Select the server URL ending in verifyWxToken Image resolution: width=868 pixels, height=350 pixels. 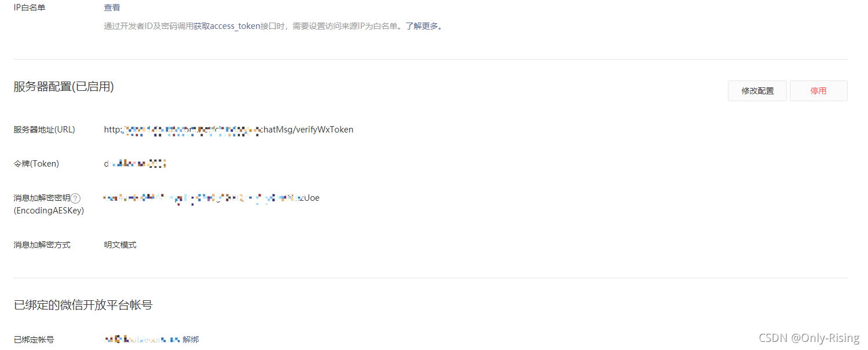coord(229,130)
